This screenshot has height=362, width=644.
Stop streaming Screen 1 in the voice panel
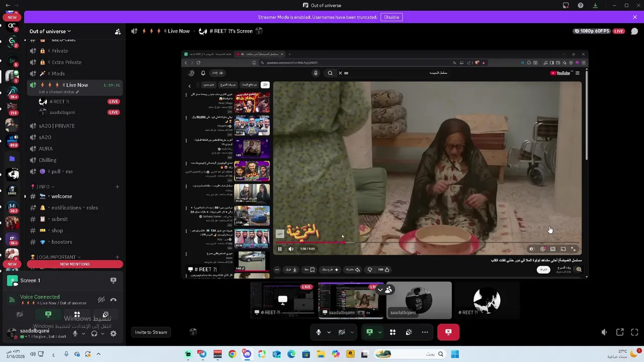[x=113, y=280]
